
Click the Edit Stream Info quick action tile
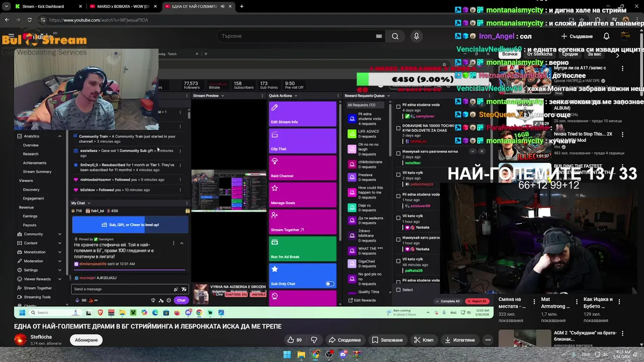coord(302,114)
